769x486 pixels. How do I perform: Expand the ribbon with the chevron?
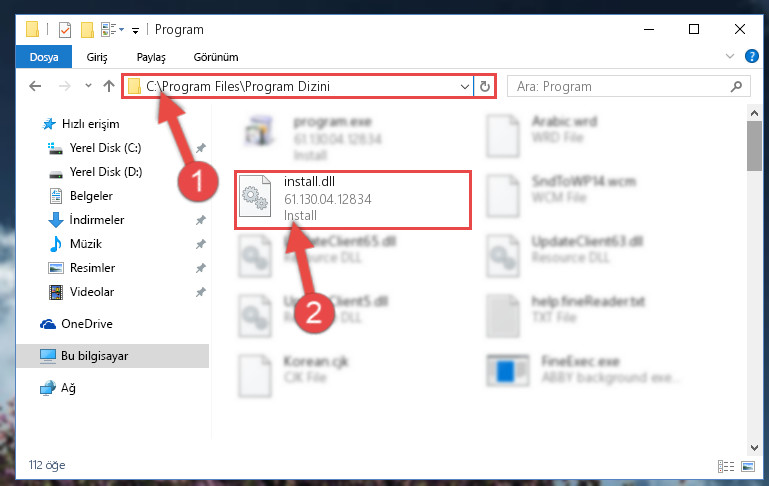click(x=730, y=56)
